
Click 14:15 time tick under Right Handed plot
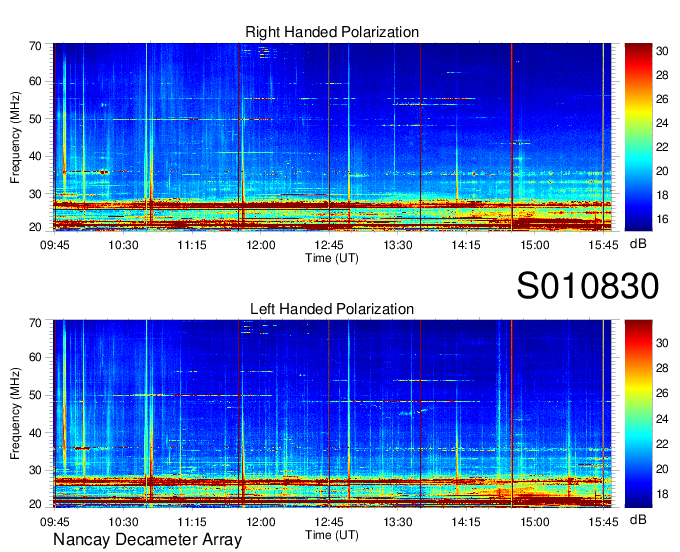pos(466,245)
